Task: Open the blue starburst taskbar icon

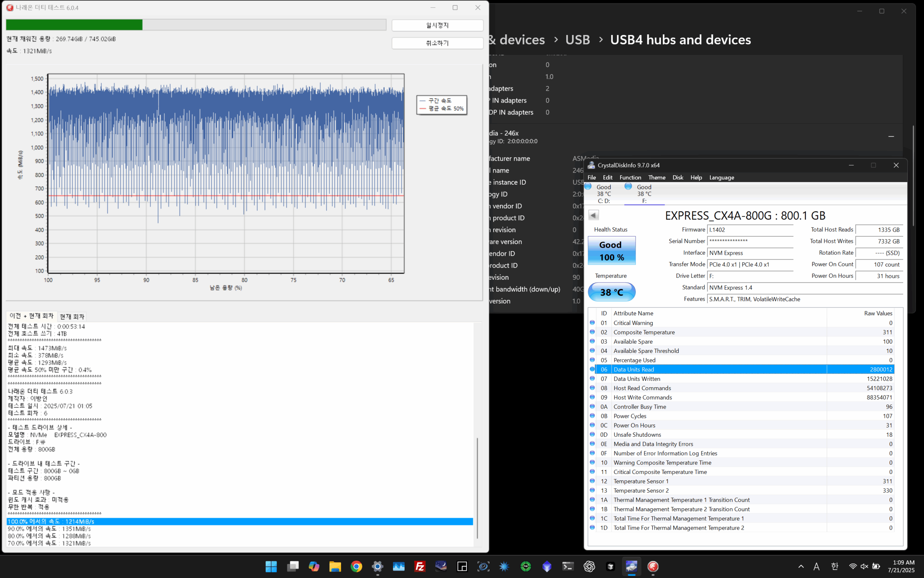Action: click(504, 566)
